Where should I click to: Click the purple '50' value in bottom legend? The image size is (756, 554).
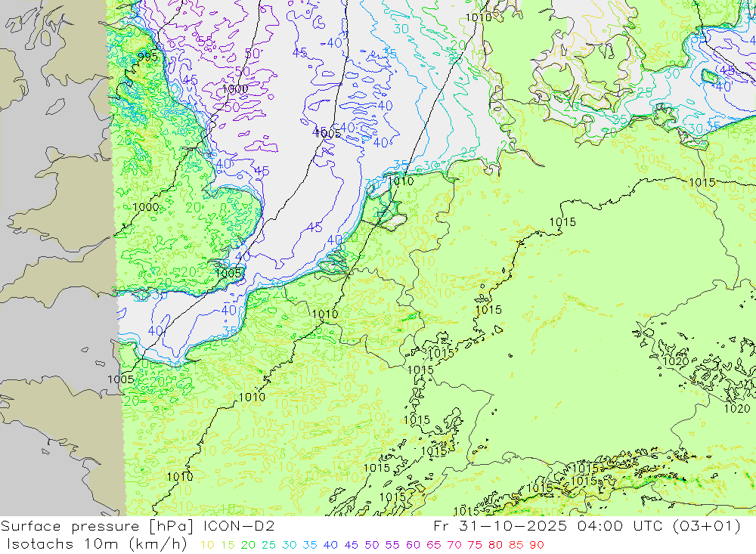click(x=372, y=545)
